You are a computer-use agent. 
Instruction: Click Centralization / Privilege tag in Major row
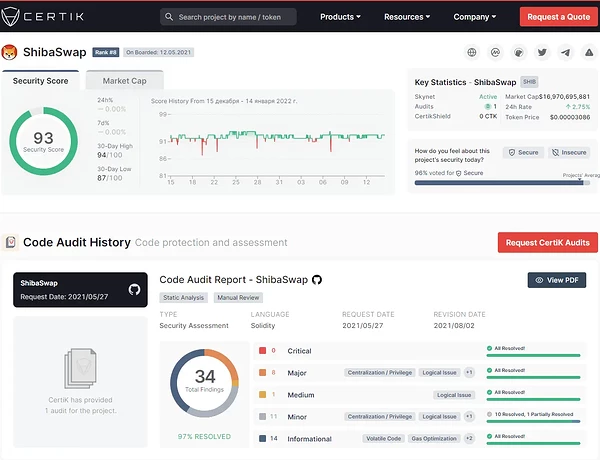point(380,373)
